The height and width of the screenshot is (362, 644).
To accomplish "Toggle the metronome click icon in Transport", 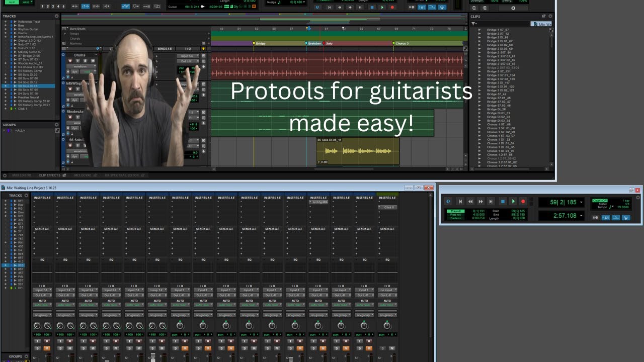I will click(x=605, y=218).
